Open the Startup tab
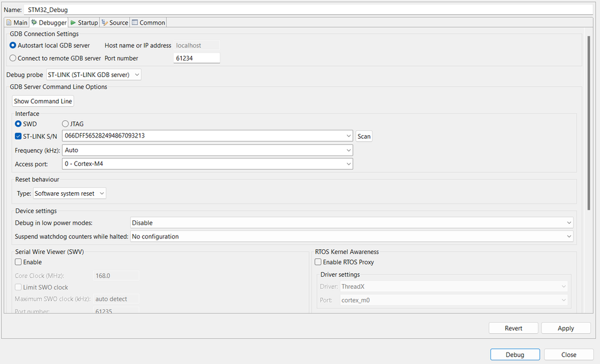600x364 pixels. (x=84, y=23)
